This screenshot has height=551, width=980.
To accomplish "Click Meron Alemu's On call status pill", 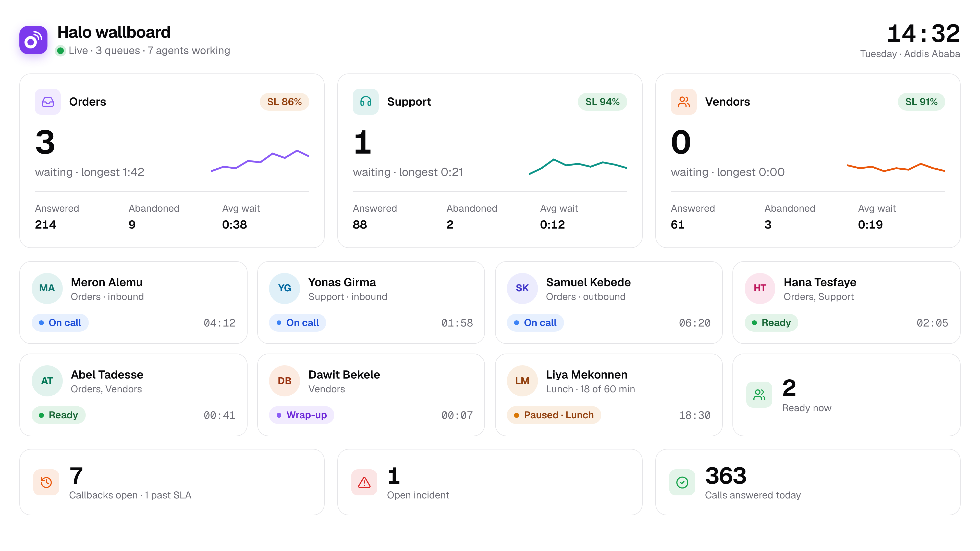I will (60, 322).
